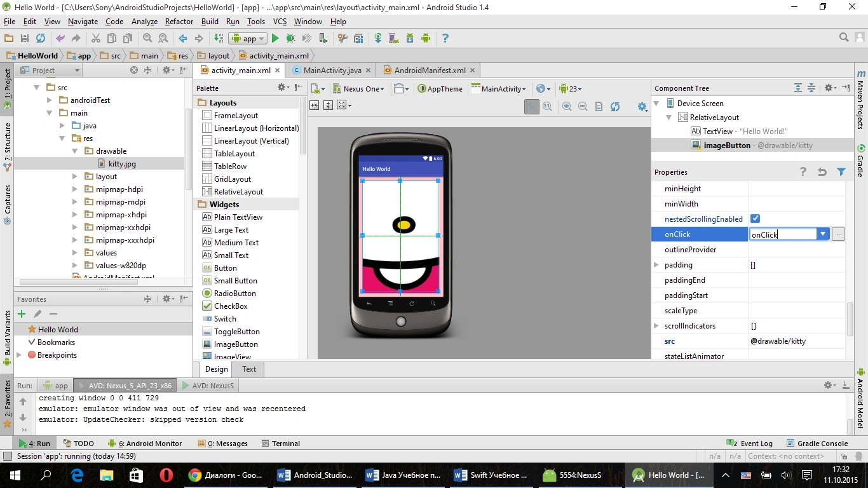This screenshot has width=868, height=488.
Task: Switch to the MainActivity.java tab
Action: tap(332, 71)
